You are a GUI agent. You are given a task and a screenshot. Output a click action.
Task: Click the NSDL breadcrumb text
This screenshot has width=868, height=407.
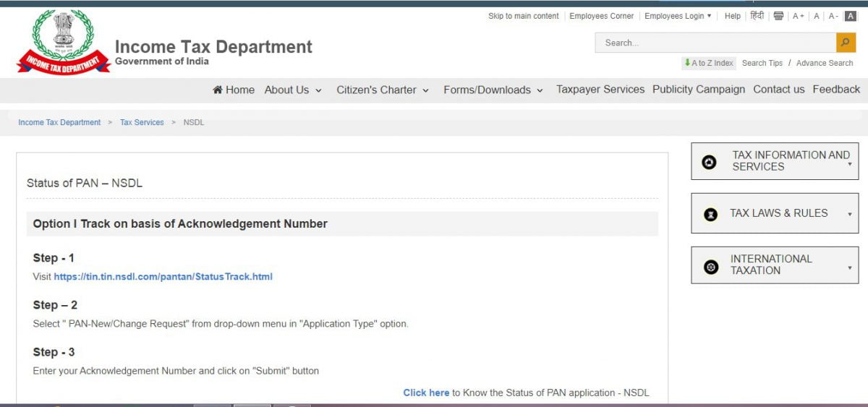click(194, 122)
